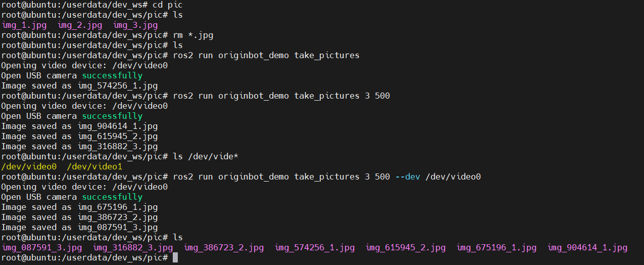The height and width of the screenshot is (265, 644).
Task: Click the 'Image saved as img_087591_3.jpg' line
Action: 79,228
